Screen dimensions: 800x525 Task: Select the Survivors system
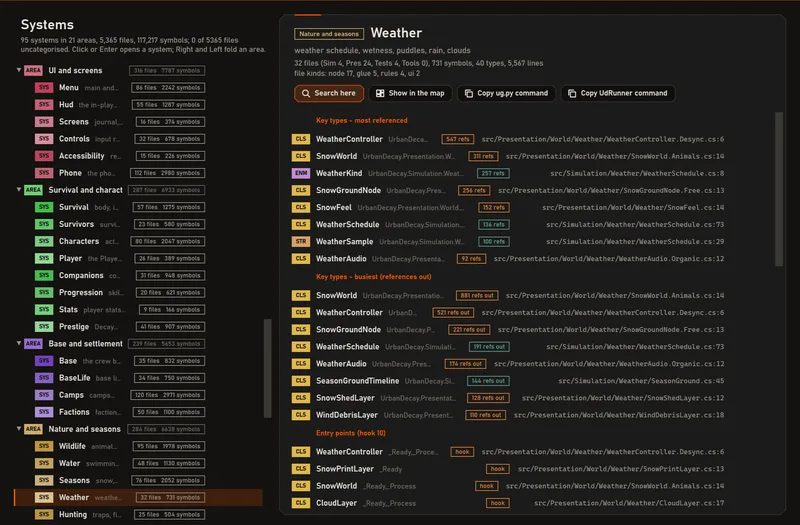[138, 224]
